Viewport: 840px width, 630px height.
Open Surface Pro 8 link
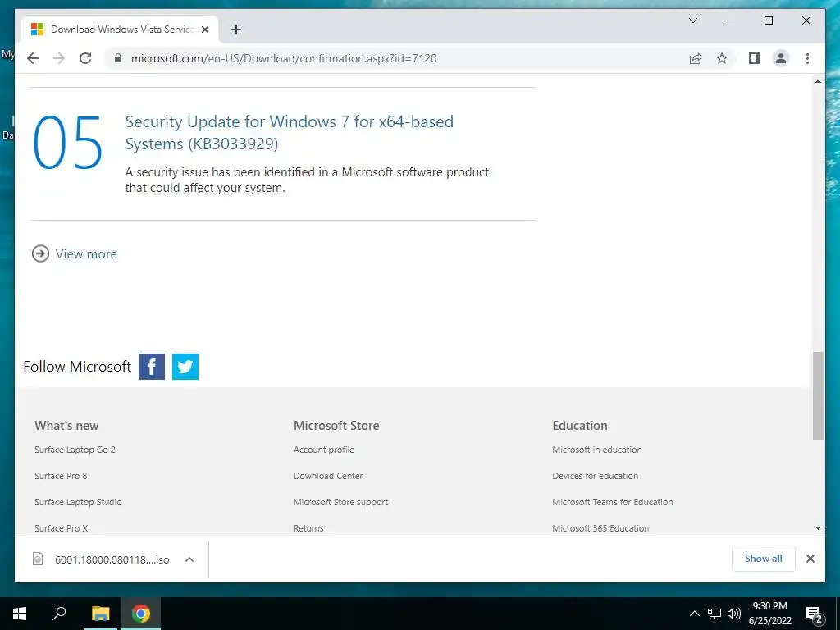click(x=61, y=476)
